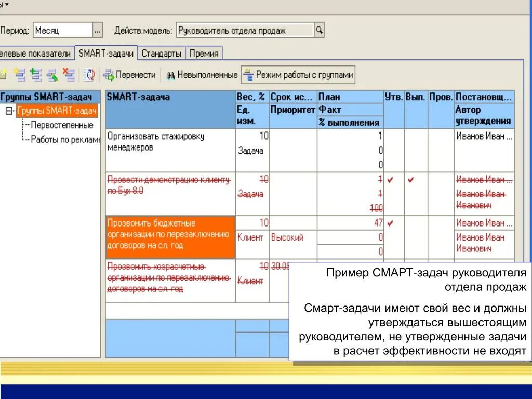Image resolution: width=532 pixels, height=399 pixels.
Task: Select the Провести демонстрацию клиенту task
Action: pyautogui.click(x=170, y=193)
